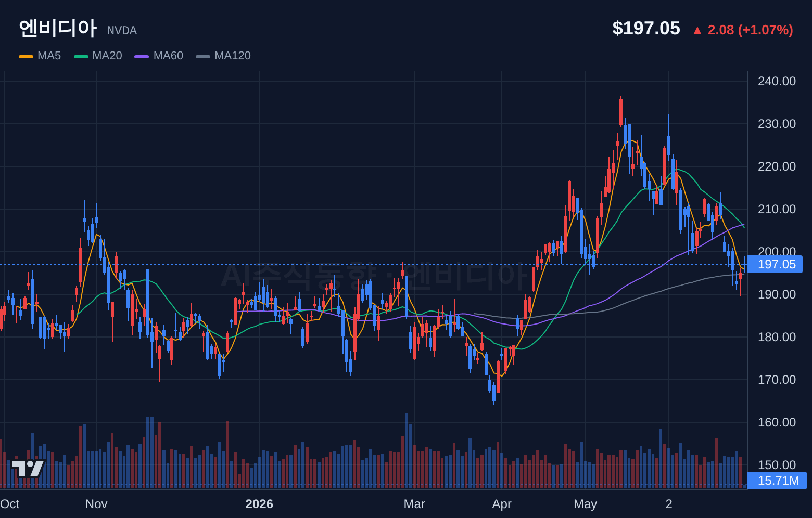Click the 210.00 price axis label
The width and height of the screenshot is (812, 518).
(777, 209)
